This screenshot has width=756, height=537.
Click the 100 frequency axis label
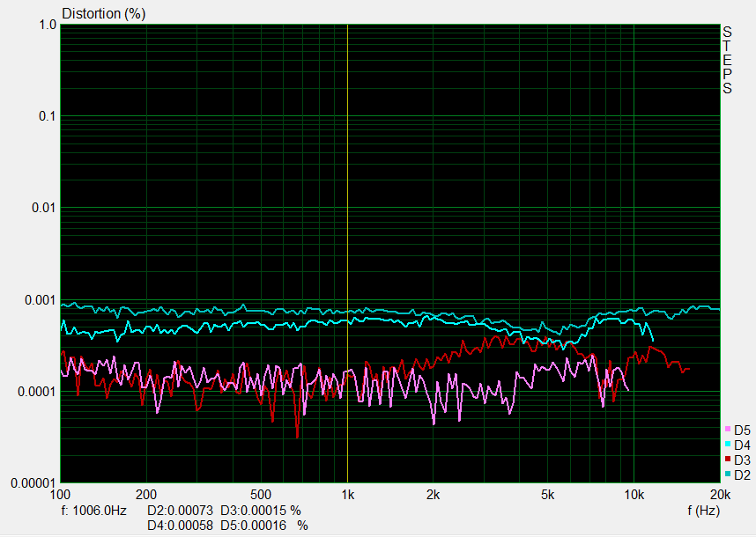60,495
